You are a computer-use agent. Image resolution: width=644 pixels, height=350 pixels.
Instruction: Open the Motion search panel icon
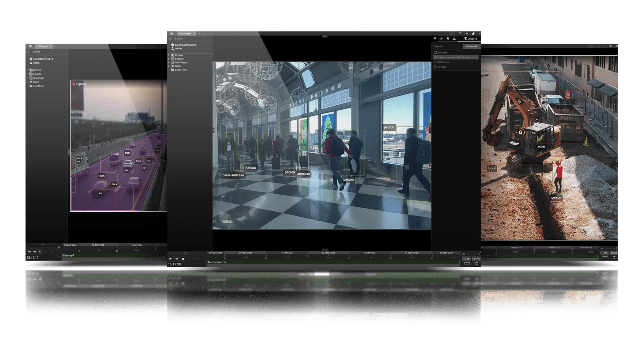[441, 39]
